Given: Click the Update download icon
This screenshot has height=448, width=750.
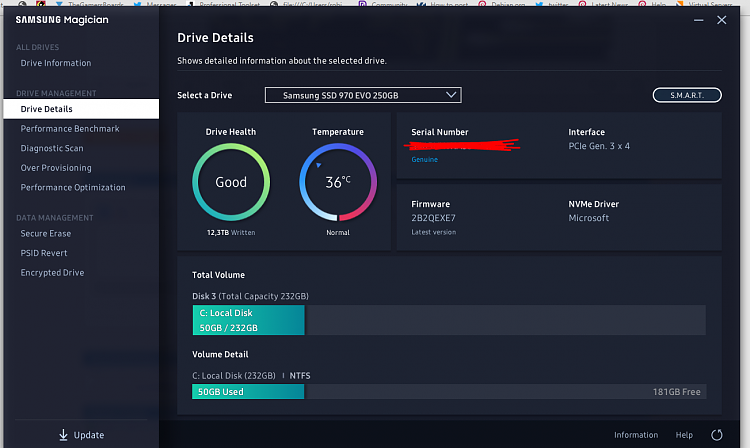Looking at the screenshot, I should pyautogui.click(x=63, y=435).
